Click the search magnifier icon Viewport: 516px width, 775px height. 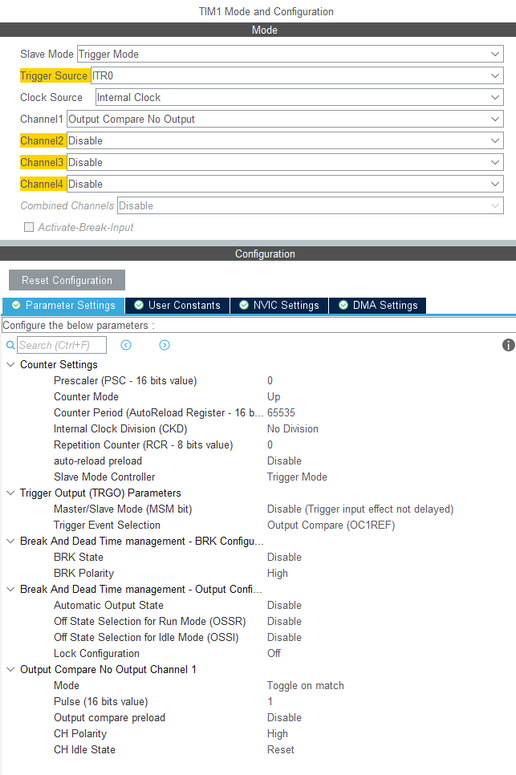(10, 345)
